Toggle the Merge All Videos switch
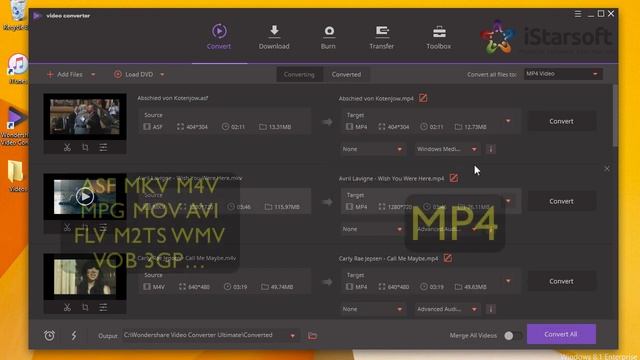 pos(513,336)
